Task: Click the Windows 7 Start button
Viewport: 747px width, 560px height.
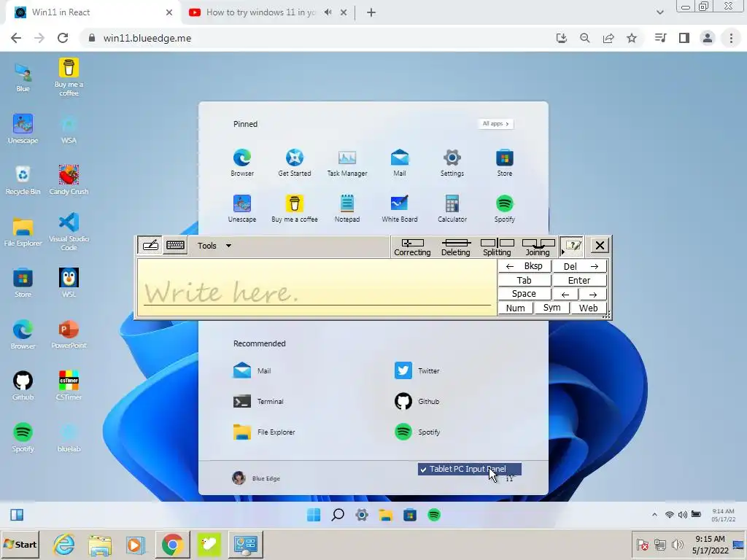Action: [20, 544]
